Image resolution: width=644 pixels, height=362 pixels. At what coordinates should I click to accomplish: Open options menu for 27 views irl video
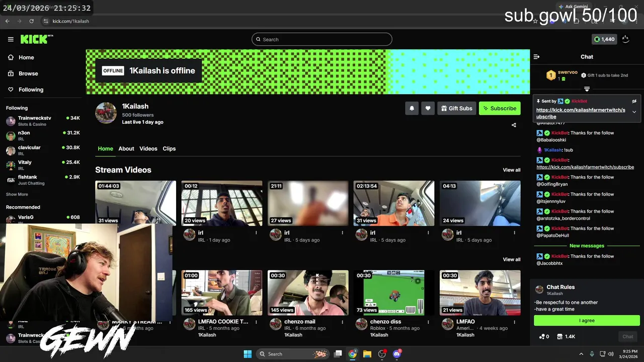(x=342, y=233)
